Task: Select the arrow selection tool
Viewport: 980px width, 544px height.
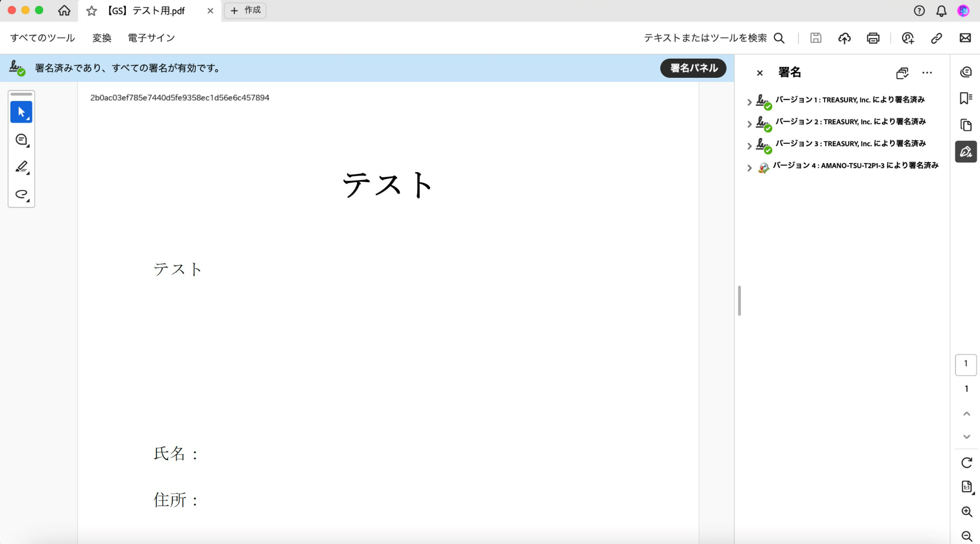Action: (20, 112)
